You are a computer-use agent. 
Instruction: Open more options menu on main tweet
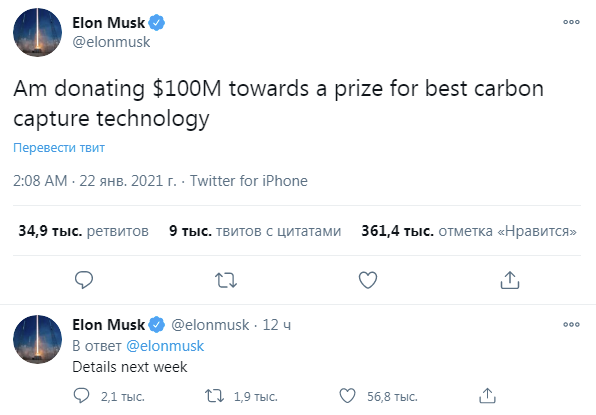point(571,22)
